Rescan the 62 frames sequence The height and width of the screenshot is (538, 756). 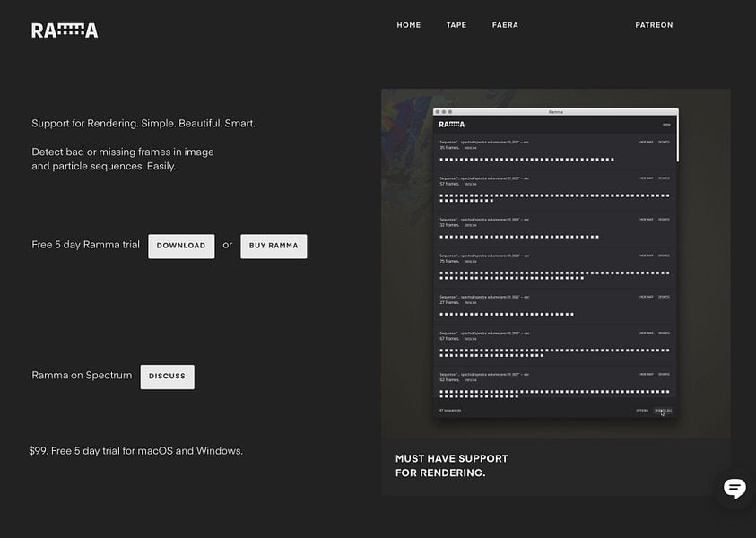coord(471,380)
